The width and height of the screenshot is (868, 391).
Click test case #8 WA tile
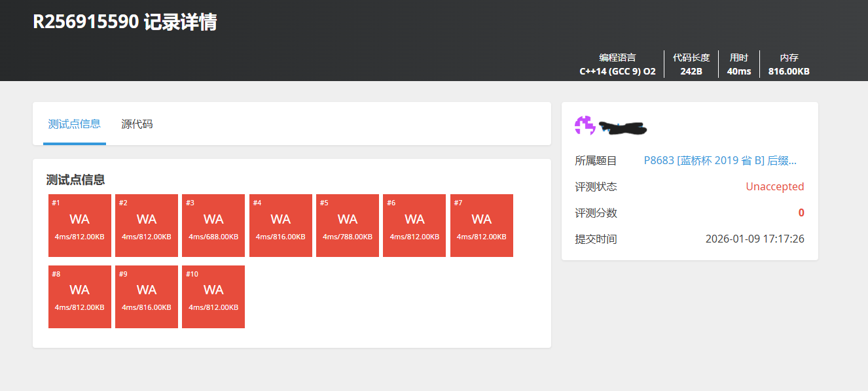[80, 297]
